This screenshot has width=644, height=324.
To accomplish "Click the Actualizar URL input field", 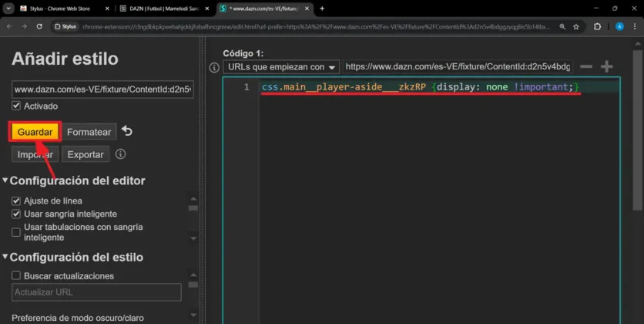I will (96, 292).
